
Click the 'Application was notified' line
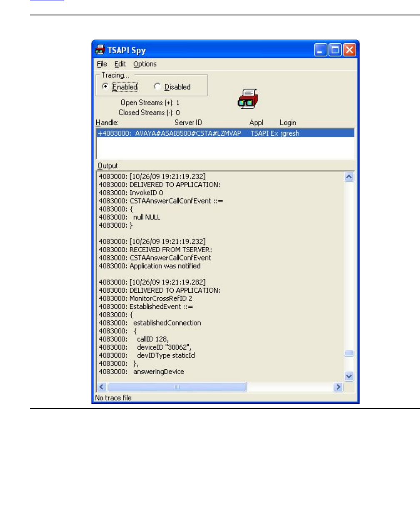150,266
